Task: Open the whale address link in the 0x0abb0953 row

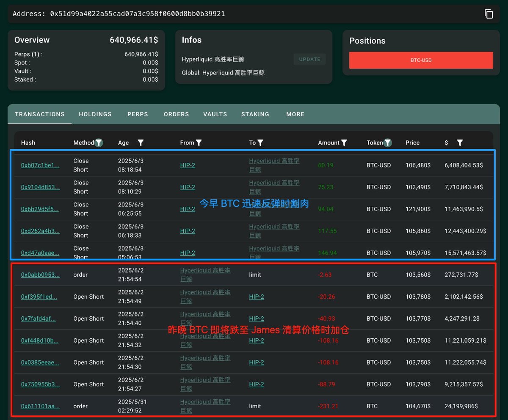Action: tap(205, 275)
